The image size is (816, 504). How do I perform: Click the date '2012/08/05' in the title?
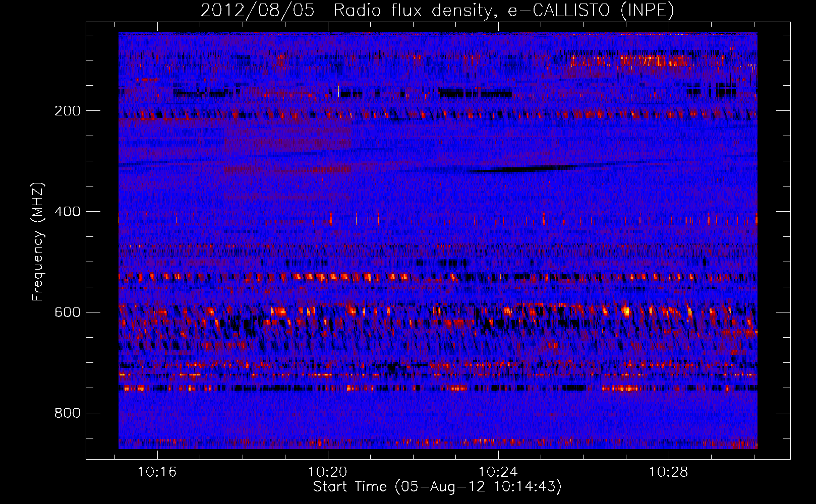coord(258,10)
